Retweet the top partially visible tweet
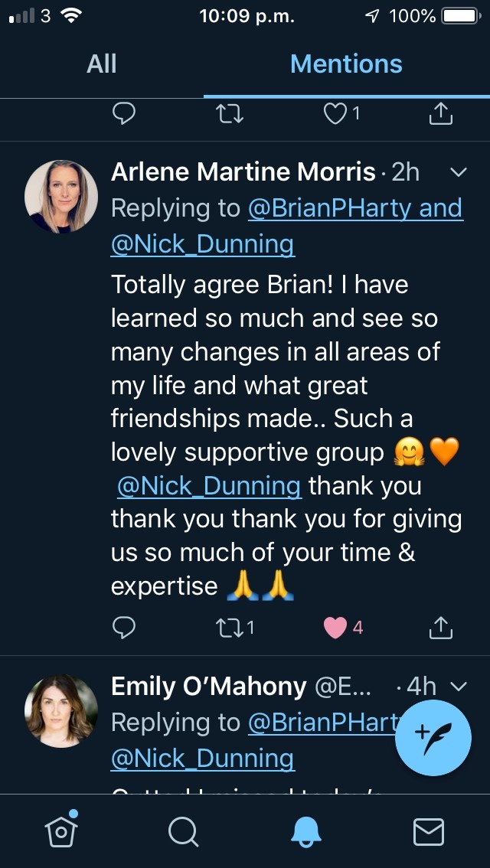The image size is (490, 868). click(229, 114)
